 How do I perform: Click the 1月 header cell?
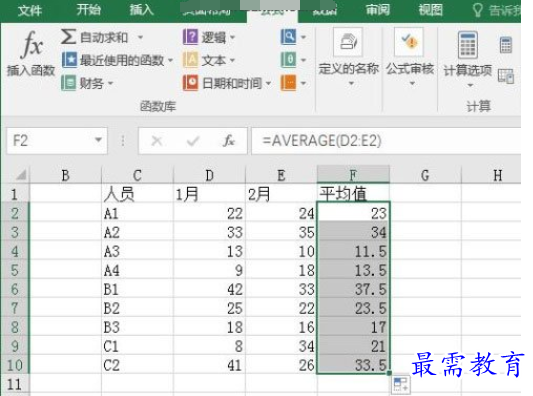click(209, 194)
